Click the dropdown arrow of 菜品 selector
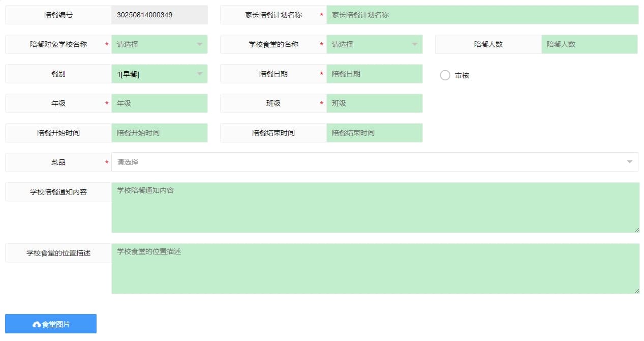The image size is (644, 341). [629, 162]
